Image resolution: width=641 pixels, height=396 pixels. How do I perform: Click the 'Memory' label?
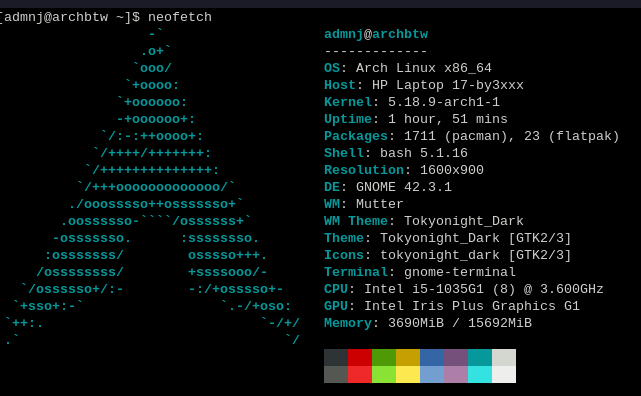click(x=348, y=323)
